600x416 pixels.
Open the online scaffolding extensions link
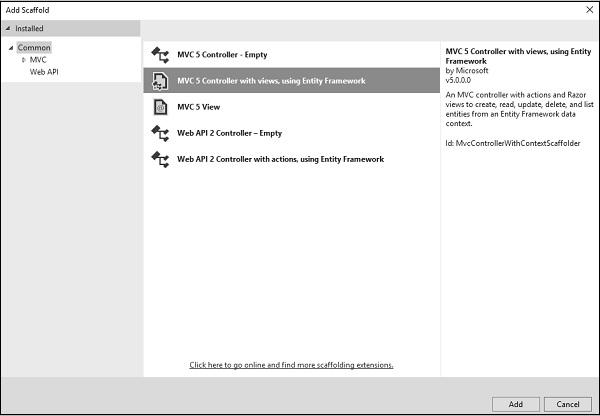(x=291, y=365)
